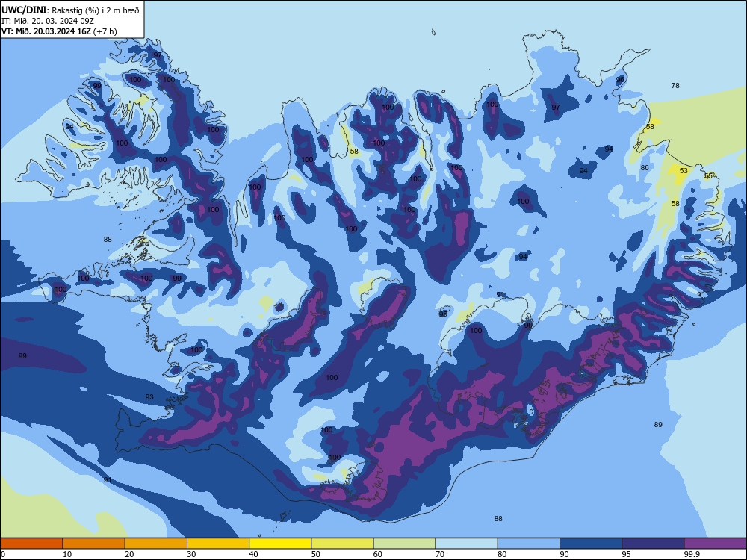Click the "80" legend tick label
747x560 pixels.
click(502, 554)
